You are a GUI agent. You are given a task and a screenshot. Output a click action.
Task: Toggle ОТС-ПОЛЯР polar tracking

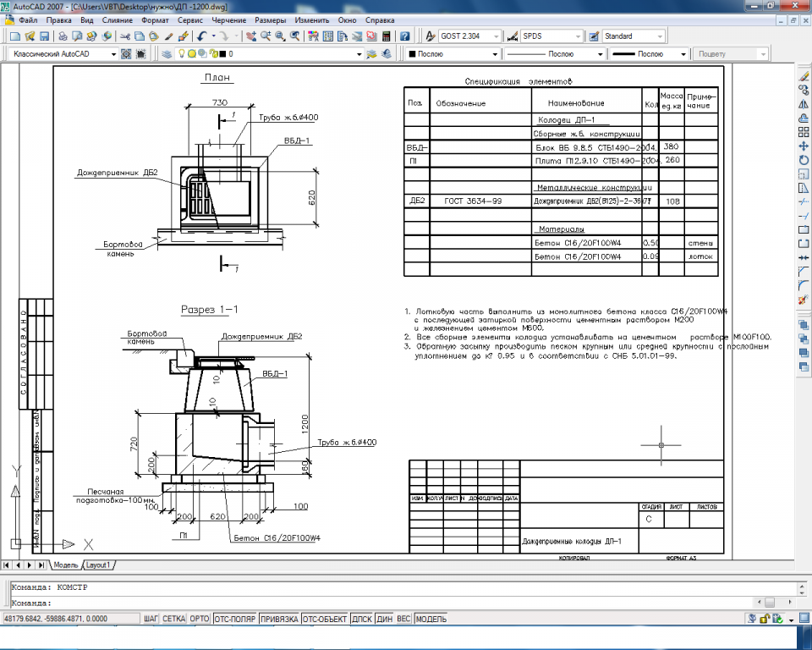234,619
